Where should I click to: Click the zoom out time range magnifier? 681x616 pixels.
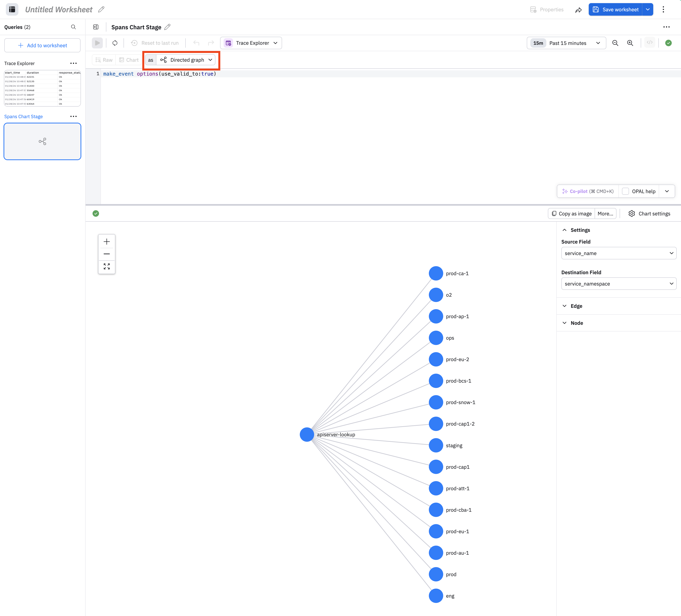coord(615,43)
